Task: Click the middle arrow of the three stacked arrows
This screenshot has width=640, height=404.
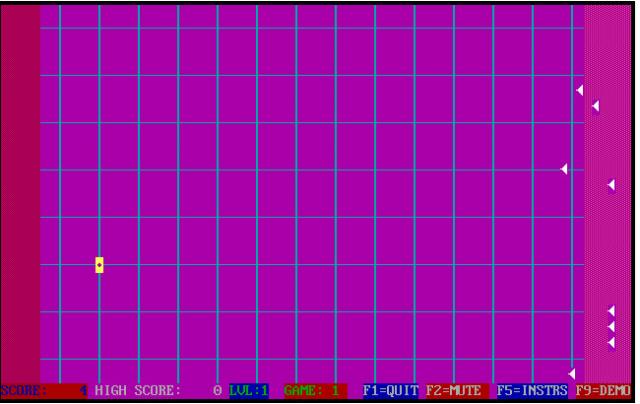Action: pyautogui.click(x=611, y=327)
